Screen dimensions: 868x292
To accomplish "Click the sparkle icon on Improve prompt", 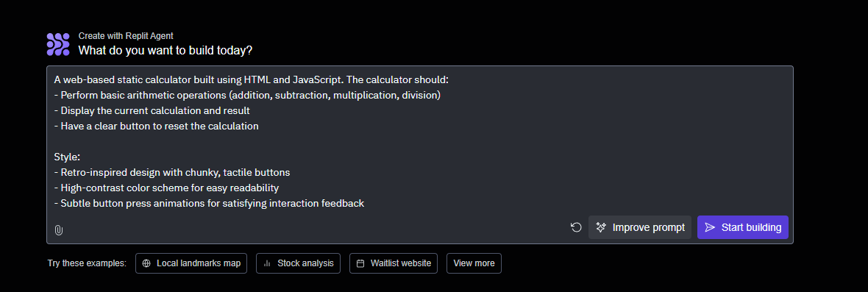I will click(601, 227).
